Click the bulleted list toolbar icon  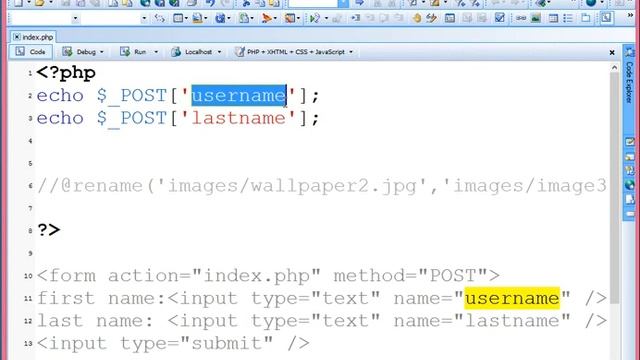[568, 18]
